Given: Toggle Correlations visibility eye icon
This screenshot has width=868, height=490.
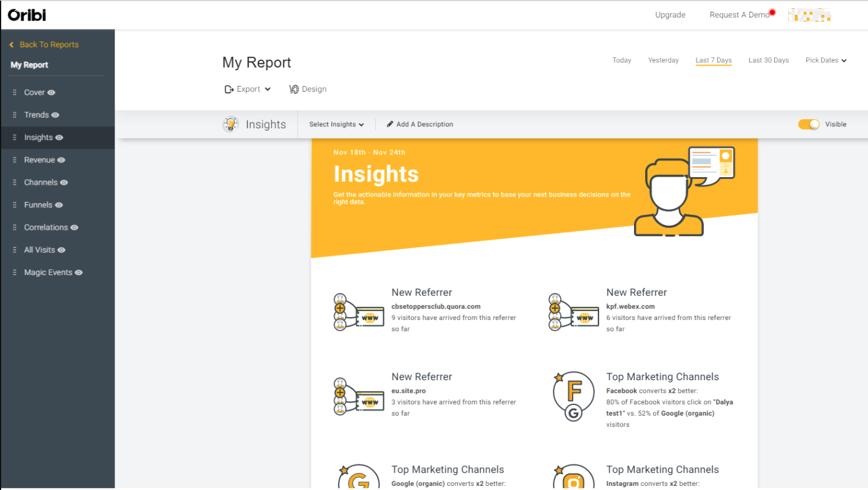Looking at the screenshot, I should tap(74, 227).
